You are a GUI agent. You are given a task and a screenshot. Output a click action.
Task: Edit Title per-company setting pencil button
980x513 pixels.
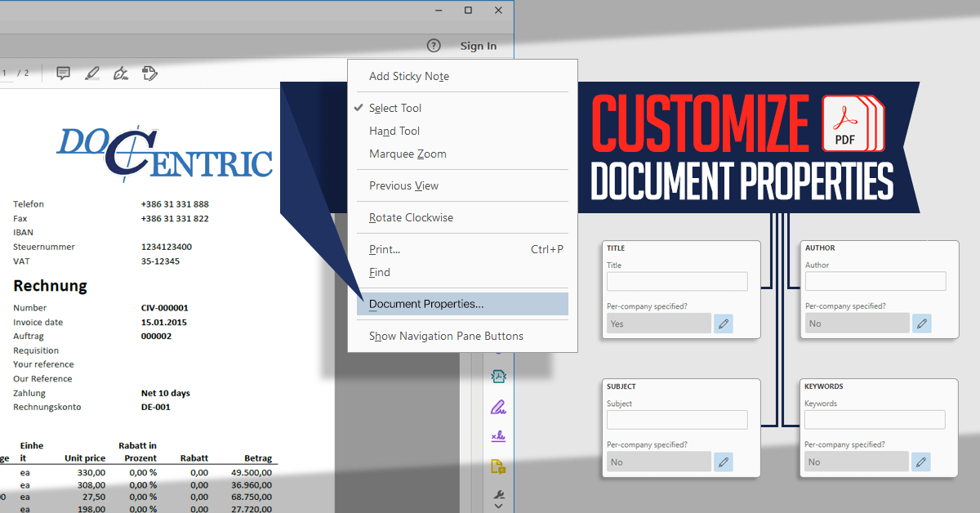point(724,323)
